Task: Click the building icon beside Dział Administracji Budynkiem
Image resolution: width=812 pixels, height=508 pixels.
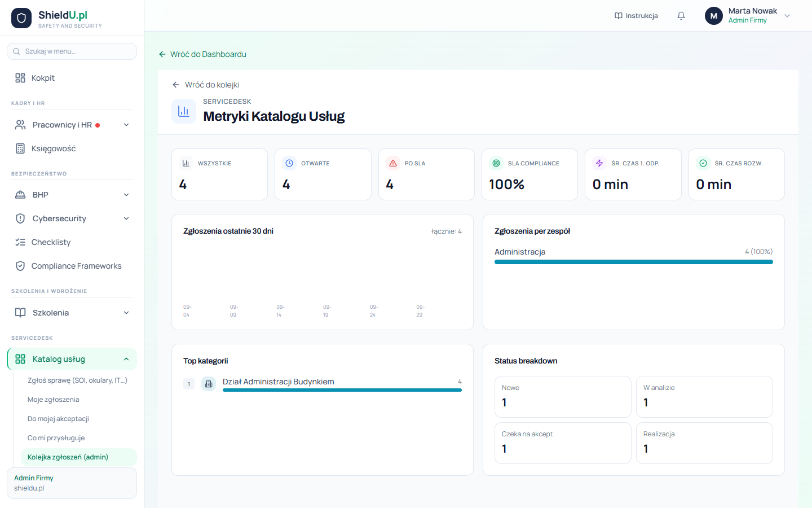Action: click(x=209, y=384)
